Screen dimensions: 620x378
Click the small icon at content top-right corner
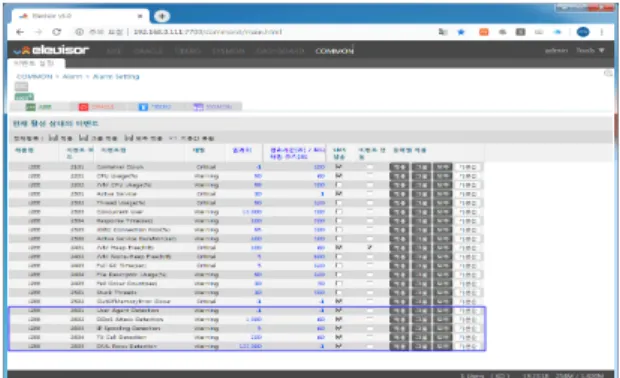(608, 73)
